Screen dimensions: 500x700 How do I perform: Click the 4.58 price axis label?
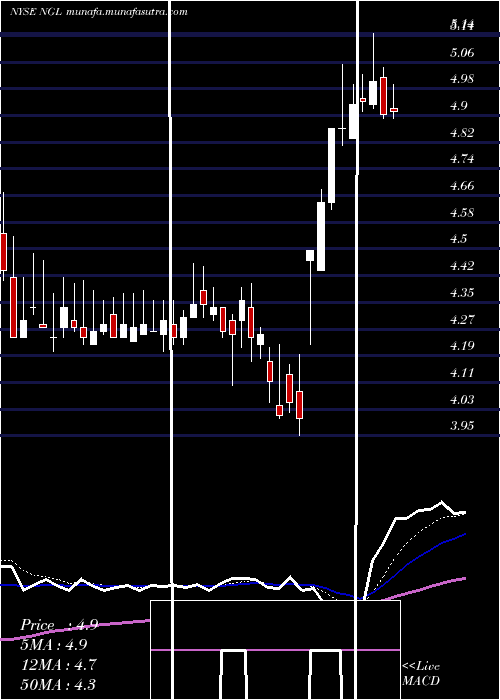(x=462, y=212)
